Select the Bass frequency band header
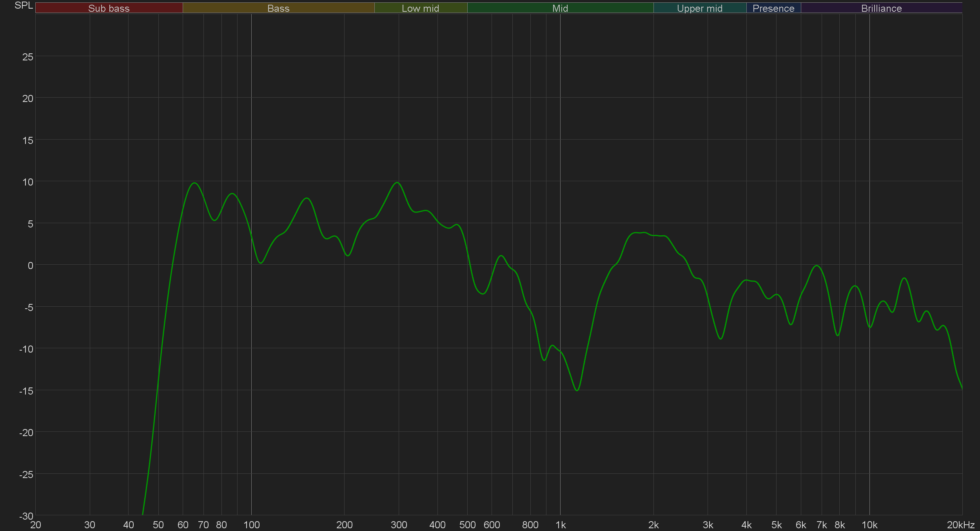The image size is (980, 531). tap(278, 8)
